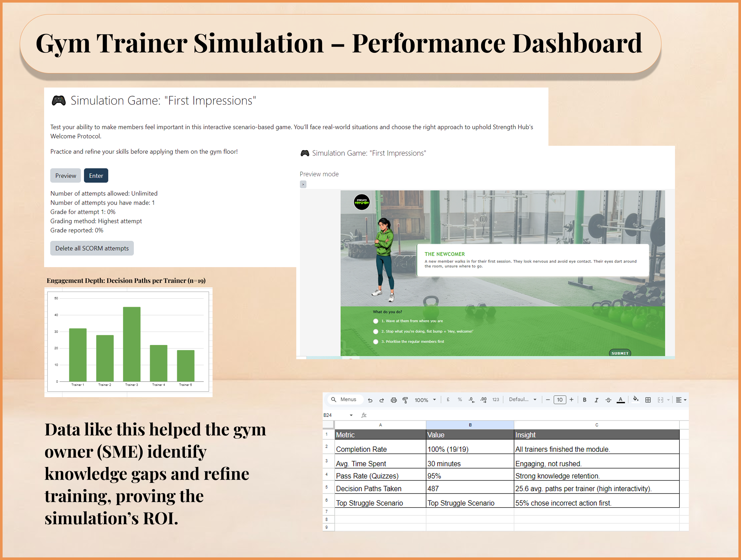
Task: Select column C header in the spreadsheet
Action: tap(597, 425)
